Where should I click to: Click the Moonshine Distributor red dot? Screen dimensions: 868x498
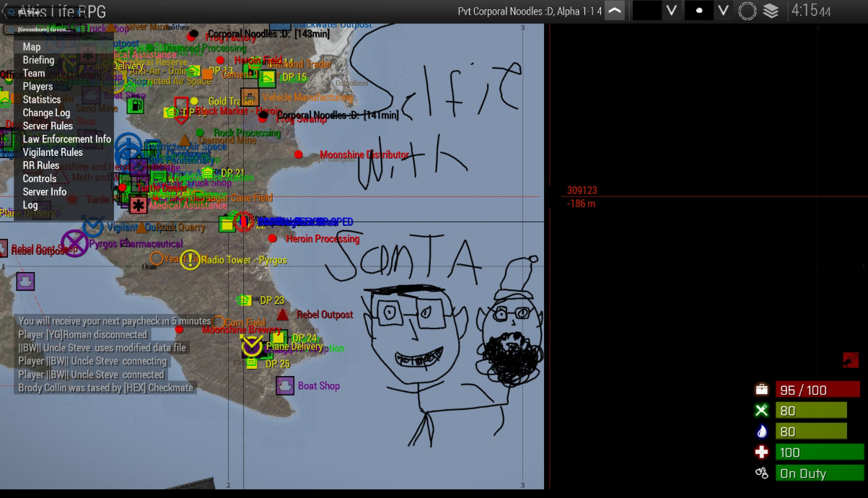click(x=298, y=154)
